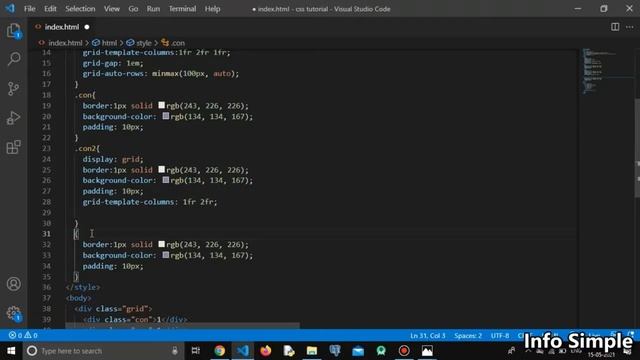The height and width of the screenshot is (360, 640).
Task: Open the Extensions view
Action: click(x=13, y=147)
